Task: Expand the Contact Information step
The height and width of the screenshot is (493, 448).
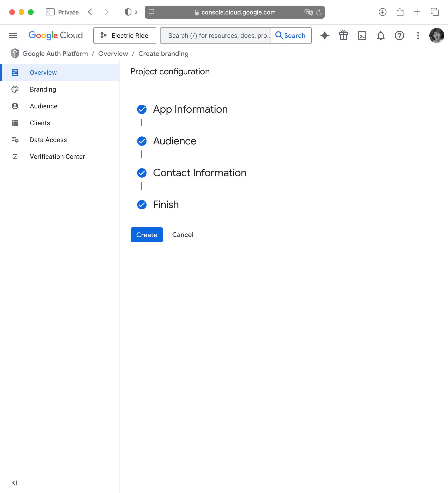Action: click(x=199, y=173)
